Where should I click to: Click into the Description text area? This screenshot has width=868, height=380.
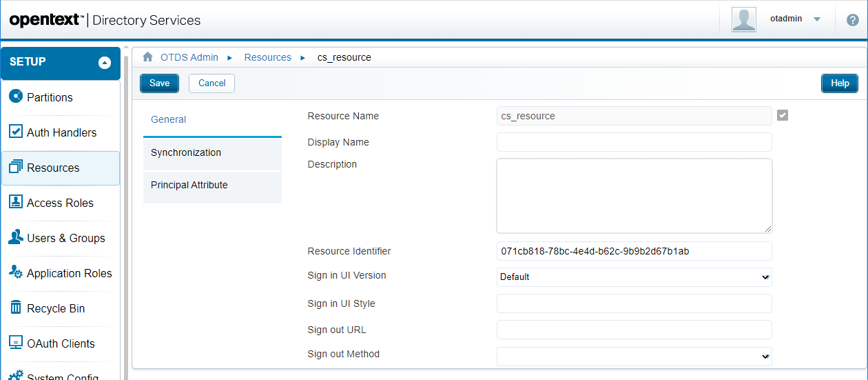pos(634,196)
